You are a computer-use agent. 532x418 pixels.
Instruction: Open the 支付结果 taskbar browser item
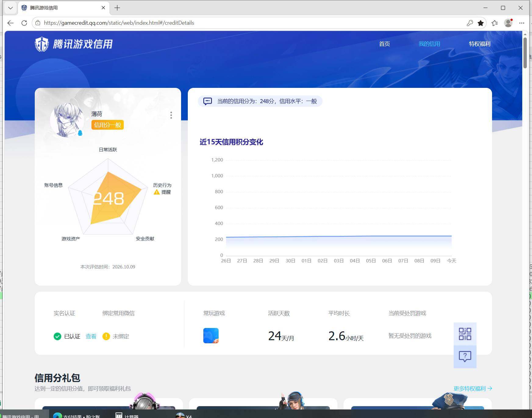point(77,416)
